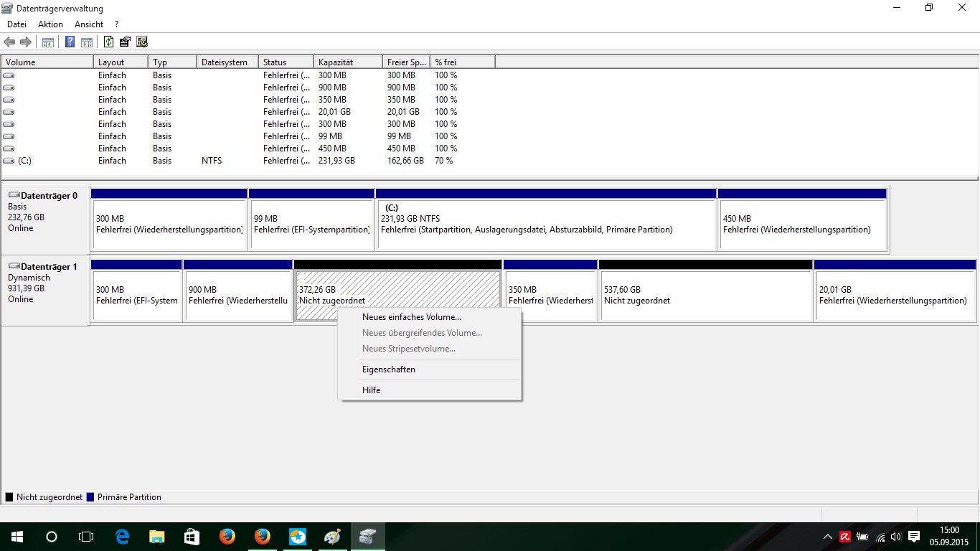Select the (C:) 231,93 GB NTFS partition block
This screenshot has height=551, width=980.
tap(546, 219)
